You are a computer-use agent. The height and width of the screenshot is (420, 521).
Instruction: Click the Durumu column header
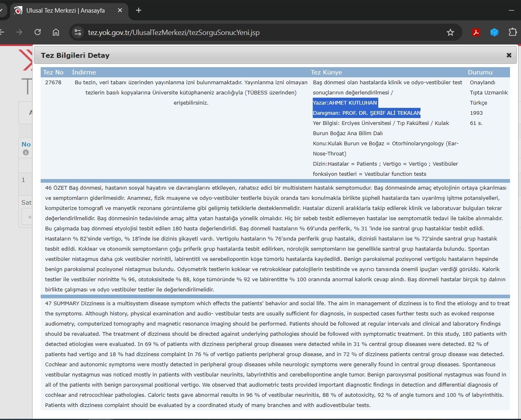click(480, 72)
